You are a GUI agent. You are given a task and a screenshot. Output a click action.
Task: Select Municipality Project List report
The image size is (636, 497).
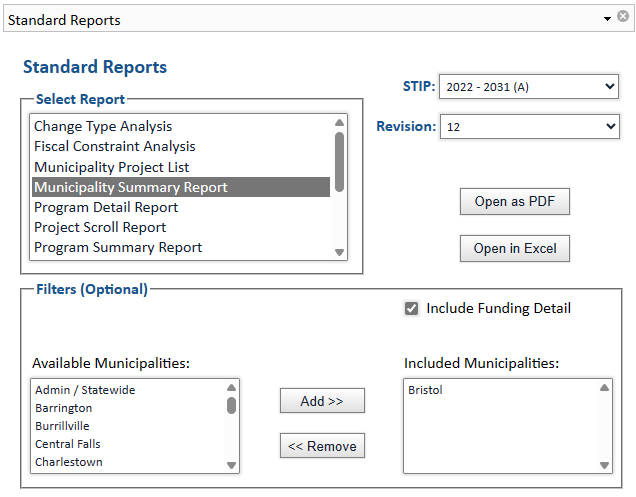[x=181, y=167]
